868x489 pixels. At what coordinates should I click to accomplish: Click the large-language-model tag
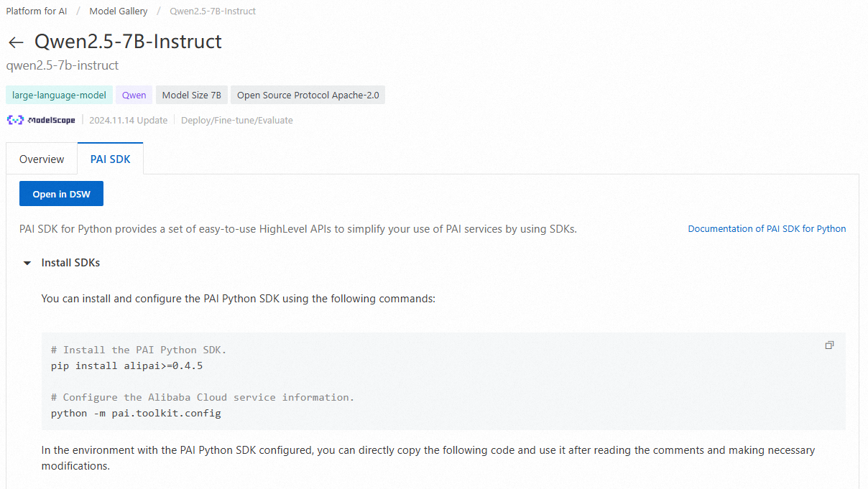tap(59, 95)
